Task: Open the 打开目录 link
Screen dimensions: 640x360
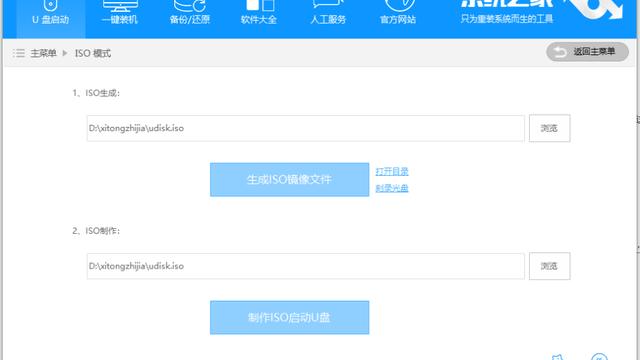Action: 392,171
